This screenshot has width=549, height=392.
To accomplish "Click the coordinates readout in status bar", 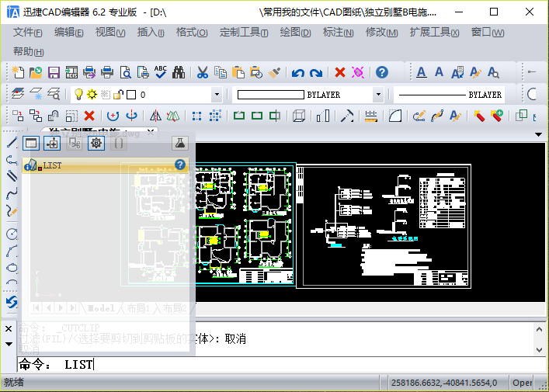I will point(444,383).
